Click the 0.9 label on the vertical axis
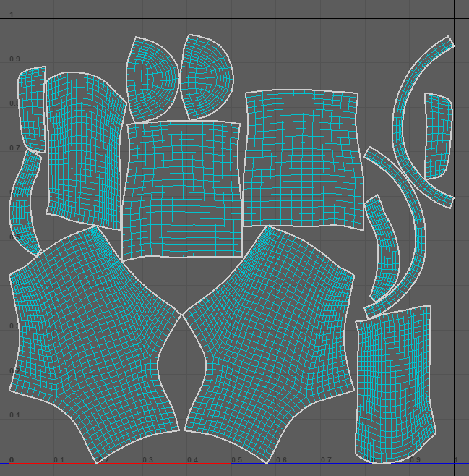Screen dimensions: 469x476 coord(14,59)
